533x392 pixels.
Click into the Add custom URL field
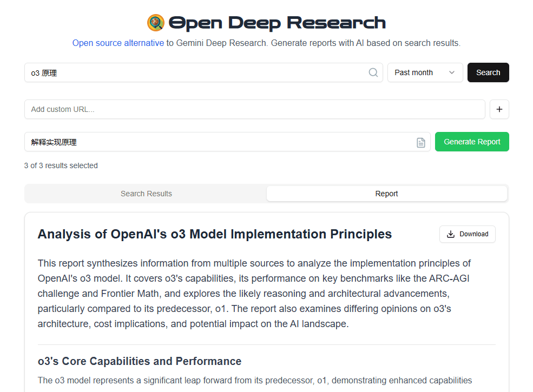[x=254, y=109]
